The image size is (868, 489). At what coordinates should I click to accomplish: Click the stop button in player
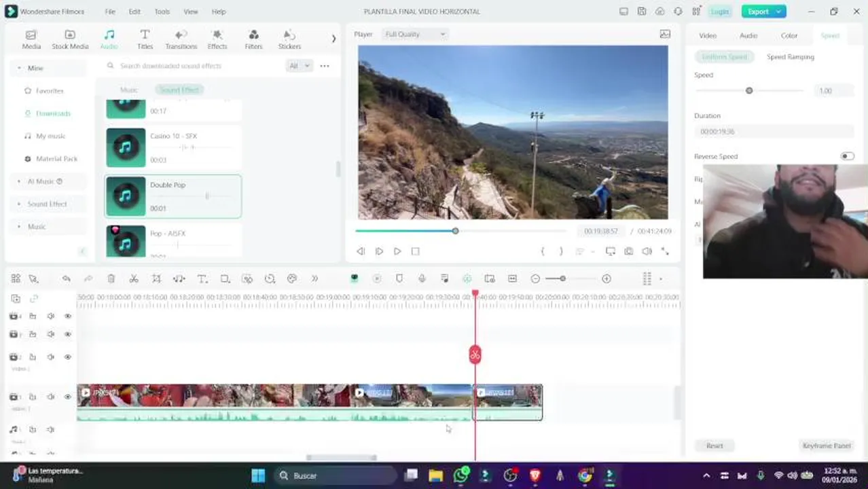[416, 251]
